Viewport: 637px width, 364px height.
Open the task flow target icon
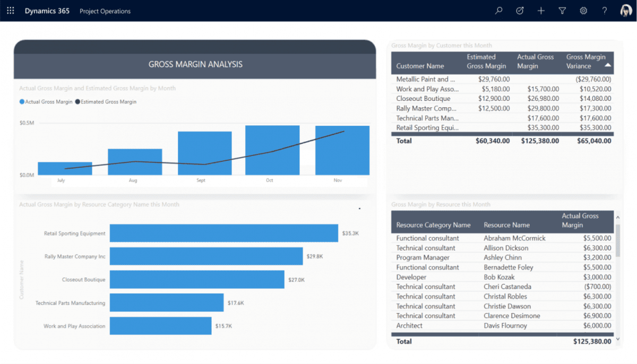(520, 11)
